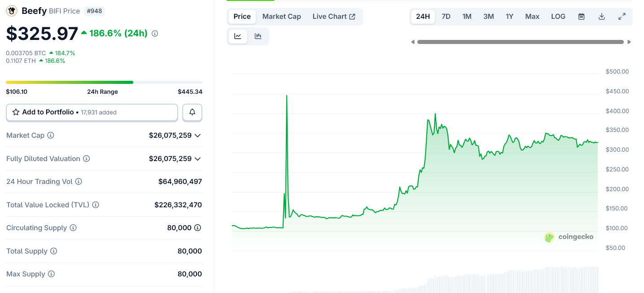Screen dimensions: 644x293
Task: Open the calendar date range picker
Action: click(x=581, y=17)
